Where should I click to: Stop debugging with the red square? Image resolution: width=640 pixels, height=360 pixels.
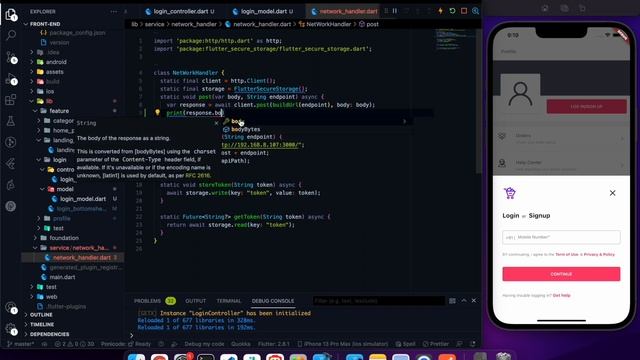[464, 11]
